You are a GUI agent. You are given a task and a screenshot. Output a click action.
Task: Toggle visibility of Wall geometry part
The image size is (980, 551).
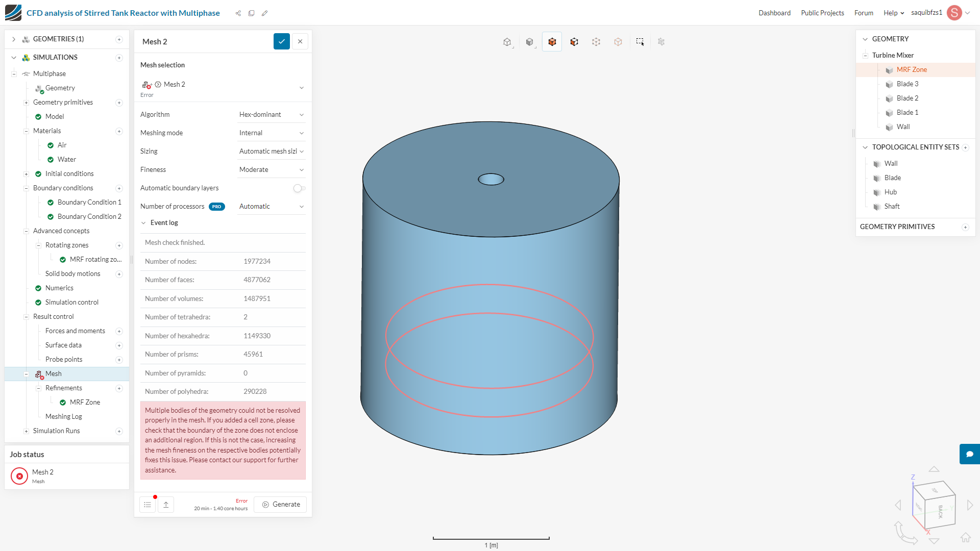(889, 127)
